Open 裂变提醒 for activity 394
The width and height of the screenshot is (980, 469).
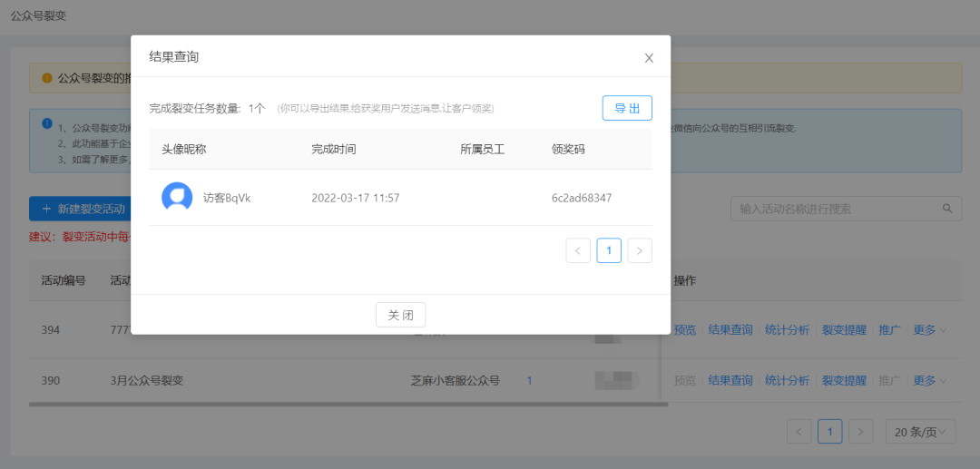(844, 330)
